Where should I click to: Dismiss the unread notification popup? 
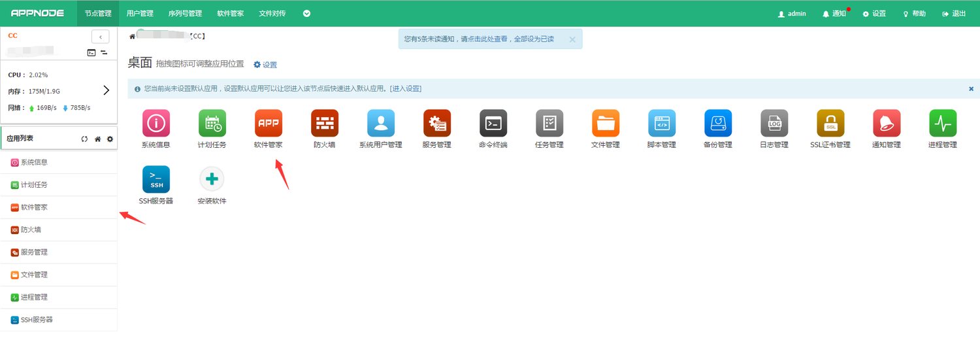(572, 39)
